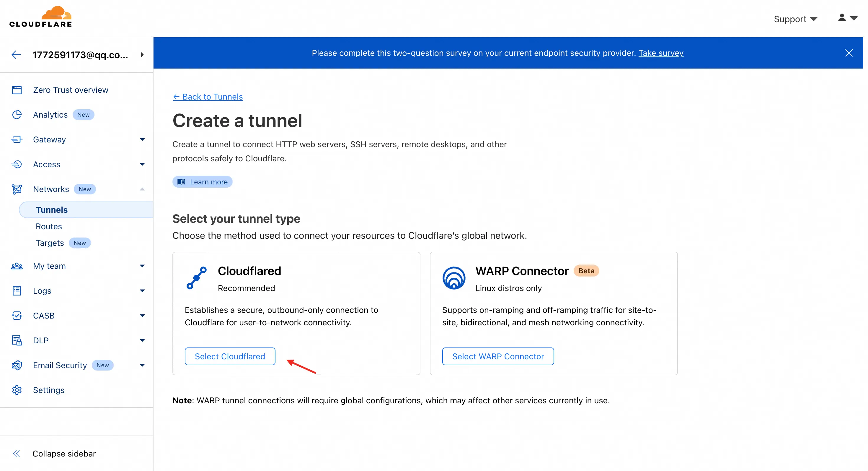Click the Cloudflared card title
Screen dimensions: 868x471
[x=249, y=271]
